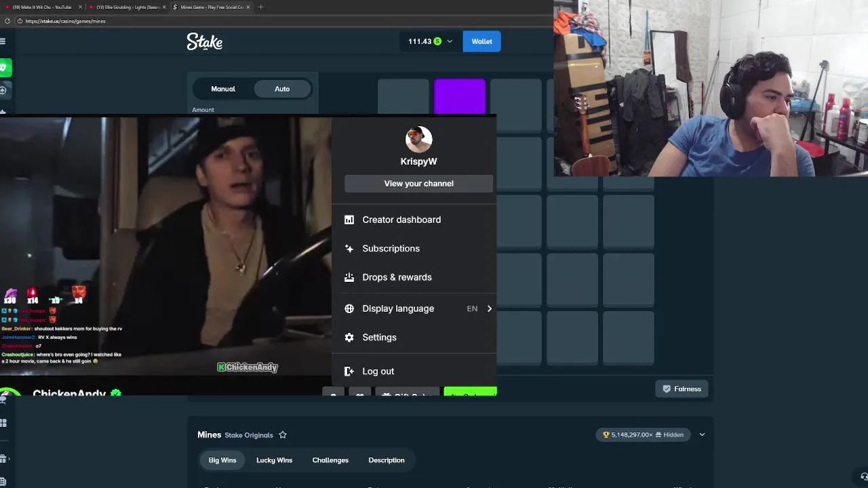868x488 pixels.
Task: Click the Drops & rewards gift icon
Action: (349, 277)
